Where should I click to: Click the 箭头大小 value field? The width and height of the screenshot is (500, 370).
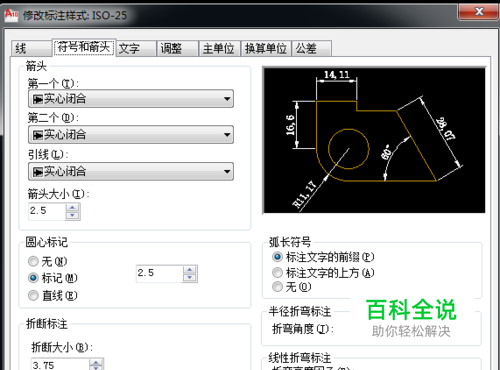point(47,211)
